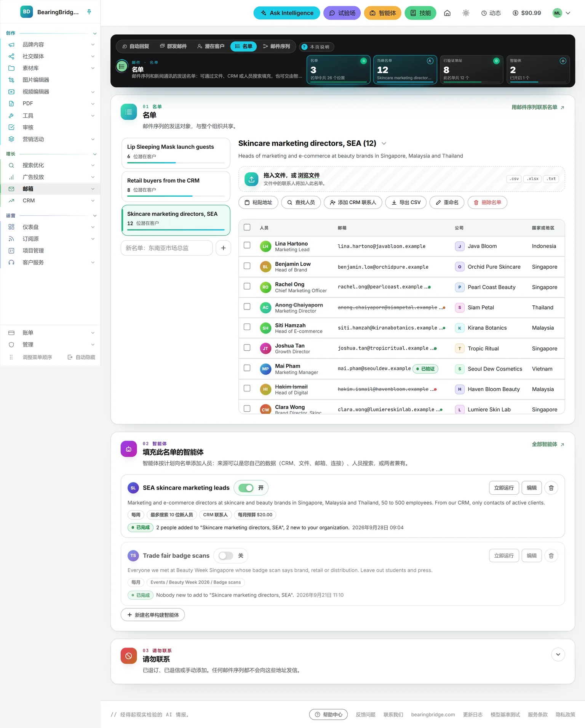Enable the Trade fair badge scans toggle
The width and height of the screenshot is (585, 728).
pyautogui.click(x=226, y=556)
